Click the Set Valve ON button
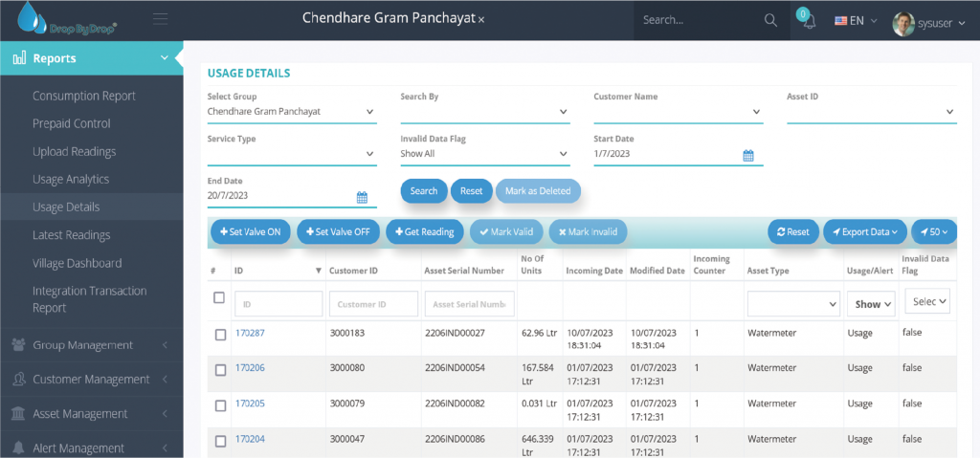 [250, 232]
